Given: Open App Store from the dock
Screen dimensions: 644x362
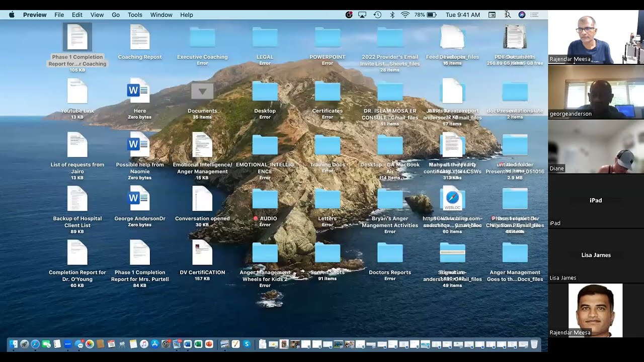Looking at the screenshot, I should coord(155,344).
